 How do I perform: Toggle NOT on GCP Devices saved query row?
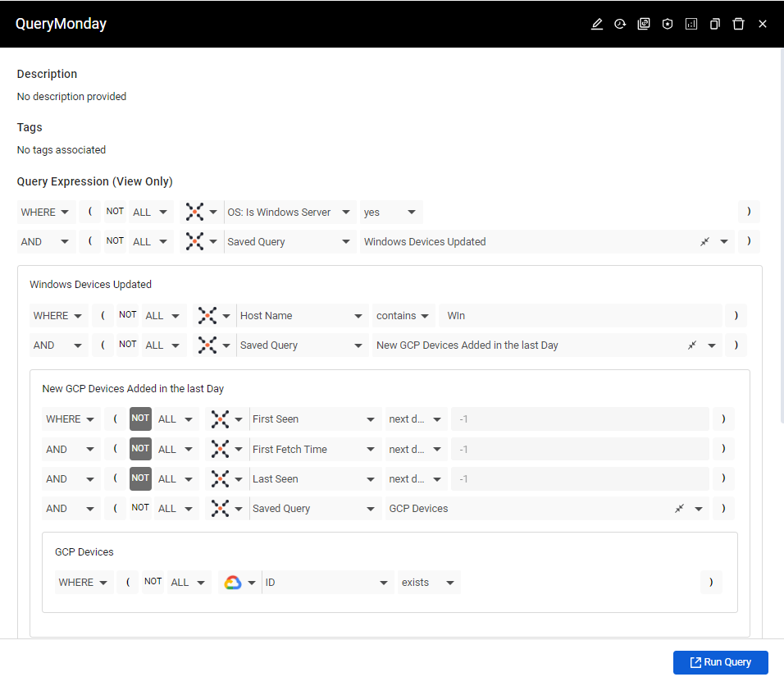[x=140, y=507]
